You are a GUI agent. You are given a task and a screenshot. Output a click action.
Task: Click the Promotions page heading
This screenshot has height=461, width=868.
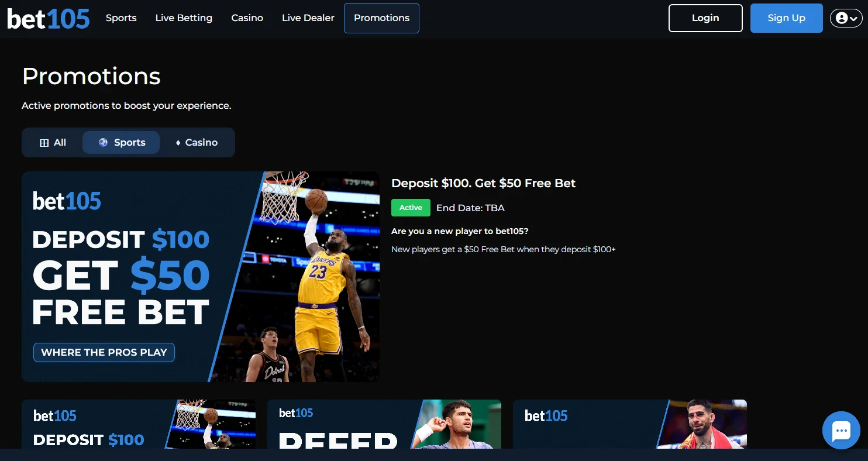[91, 77]
